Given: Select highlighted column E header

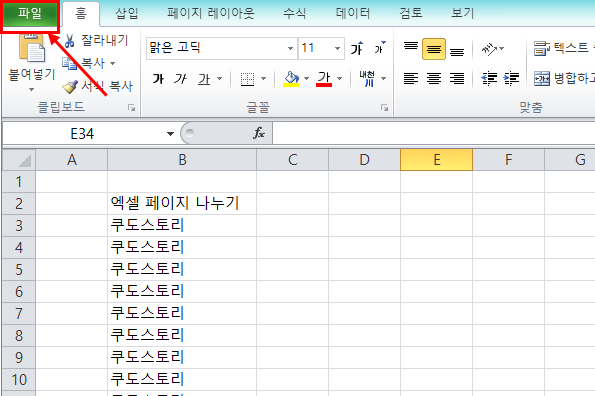Looking at the screenshot, I should [436, 160].
